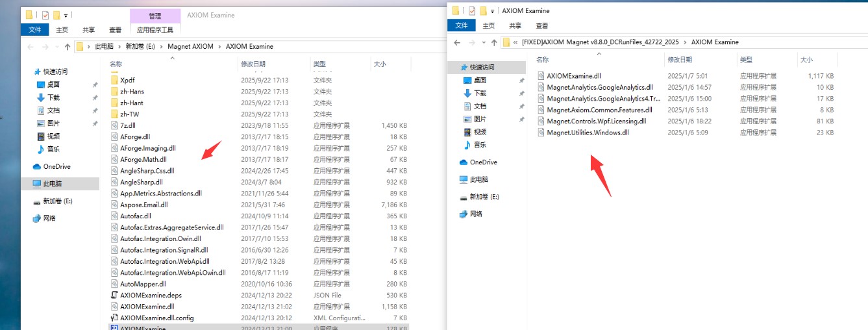Expand the chevron after 新加卷 (E:) in the left address bar
The image size is (868, 330).
162,47
